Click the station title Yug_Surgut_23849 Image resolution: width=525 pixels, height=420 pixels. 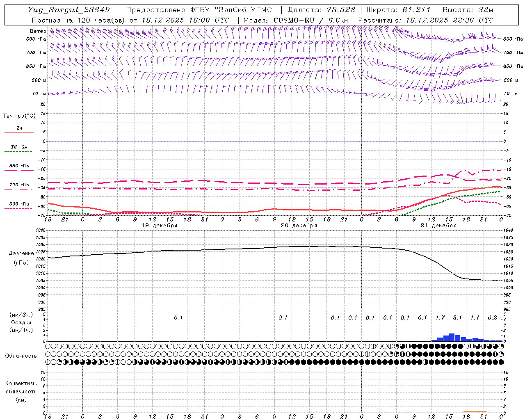69,10
